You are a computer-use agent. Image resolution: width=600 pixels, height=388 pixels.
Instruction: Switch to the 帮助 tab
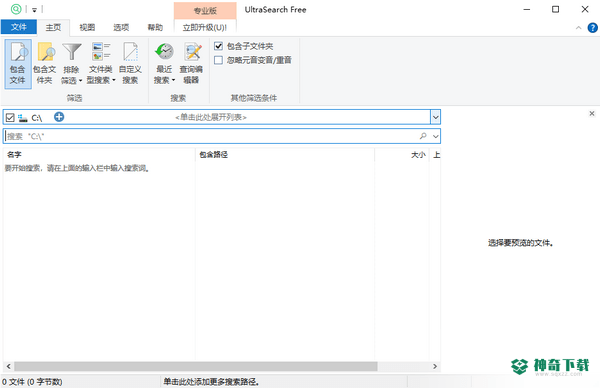click(x=155, y=28)
